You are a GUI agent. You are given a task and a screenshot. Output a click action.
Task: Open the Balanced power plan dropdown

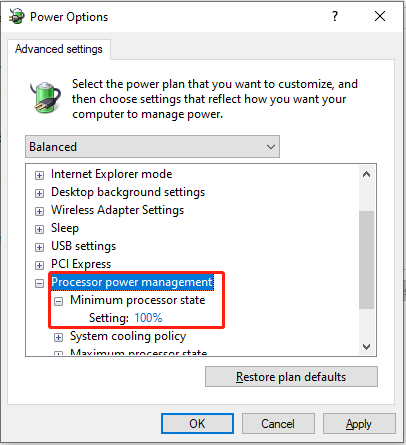(x=152, y=147)
